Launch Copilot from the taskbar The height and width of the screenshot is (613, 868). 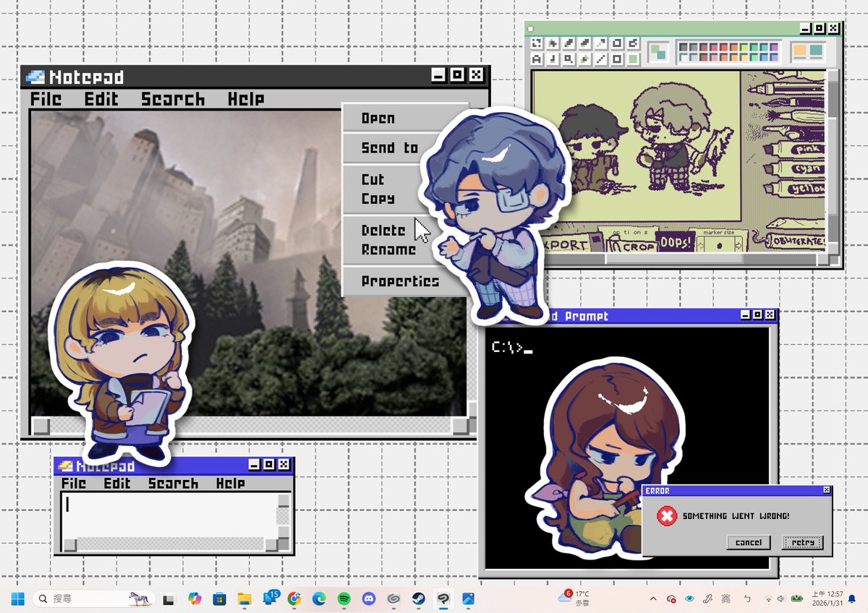(193, 599)
